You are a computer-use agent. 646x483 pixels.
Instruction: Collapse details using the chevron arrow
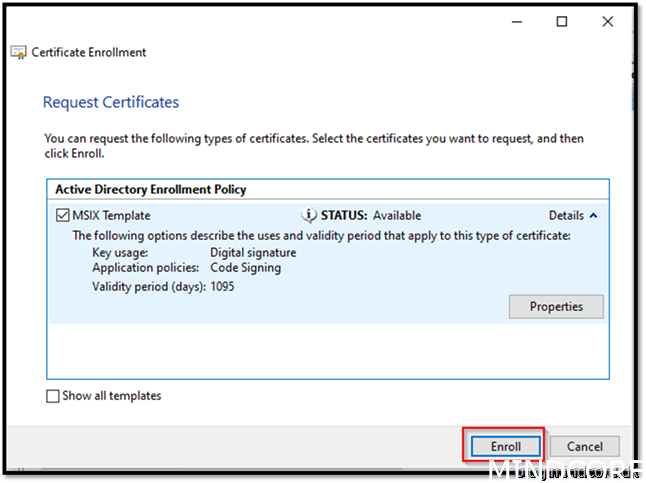tap(593, 215)
